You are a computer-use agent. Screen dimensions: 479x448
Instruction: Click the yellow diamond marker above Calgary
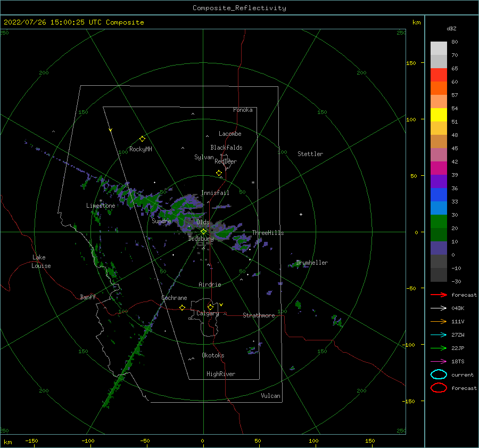coord(210,307)
